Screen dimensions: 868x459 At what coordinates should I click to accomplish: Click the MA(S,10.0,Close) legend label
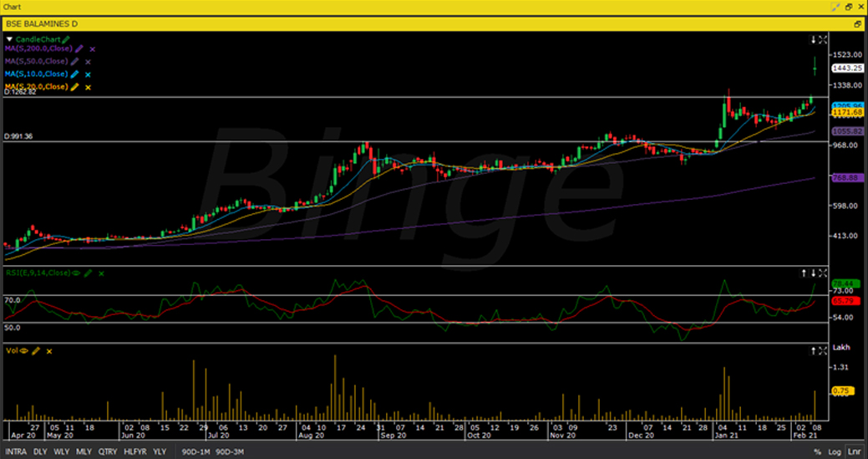click(36, 74)
